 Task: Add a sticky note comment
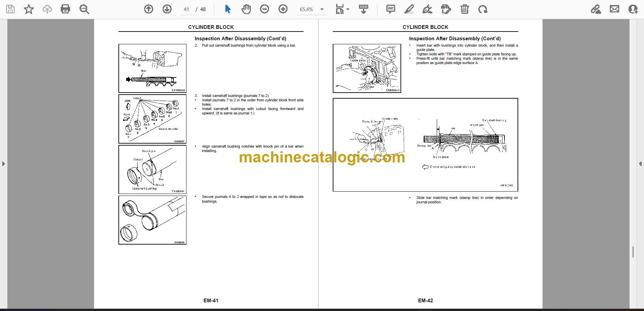pos(391,9)
